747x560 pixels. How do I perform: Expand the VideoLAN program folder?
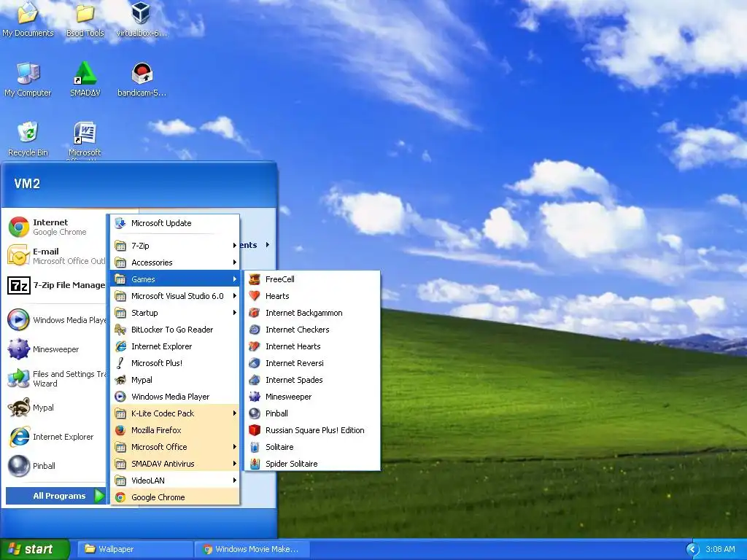175,481
